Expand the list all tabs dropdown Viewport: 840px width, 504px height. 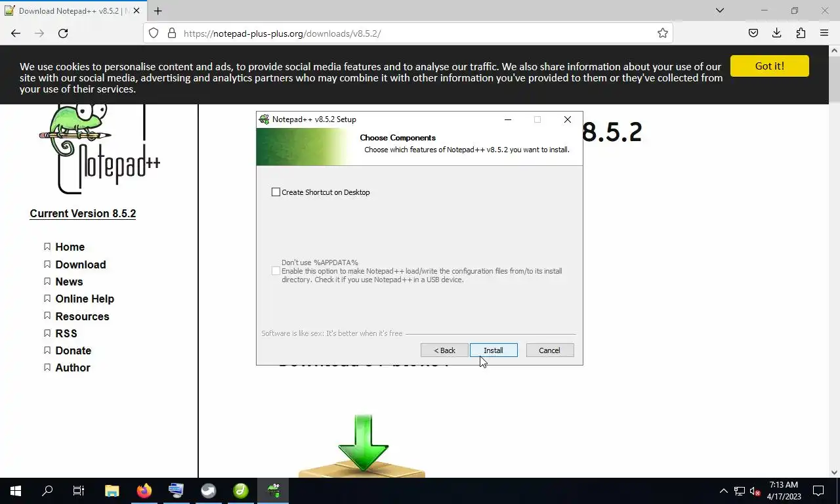(x=720, y=10)
